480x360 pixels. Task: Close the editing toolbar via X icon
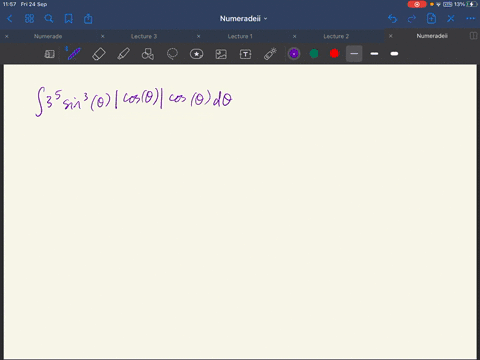pyautogui.click(x=451, y=19)
